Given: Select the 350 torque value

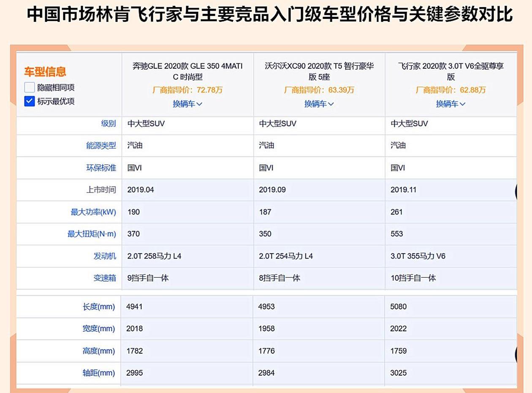Looking at the screenshot, I should click(x=265, y=234).
